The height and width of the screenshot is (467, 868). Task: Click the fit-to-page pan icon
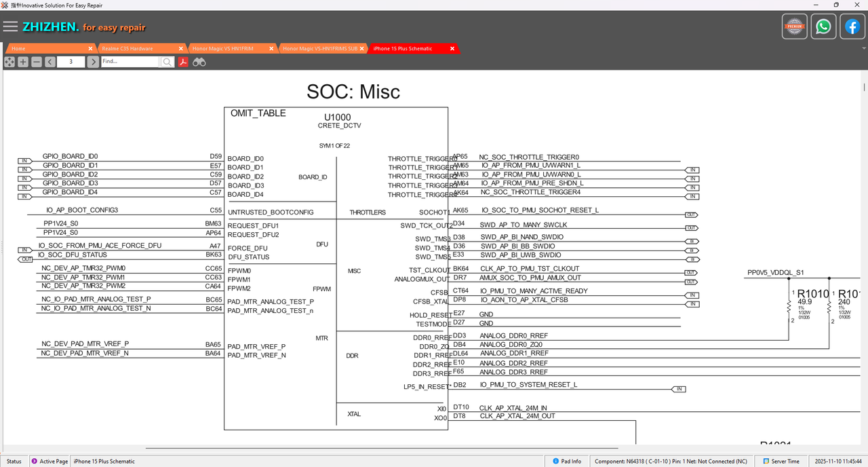pyautogui.click(x=9, y=62)
